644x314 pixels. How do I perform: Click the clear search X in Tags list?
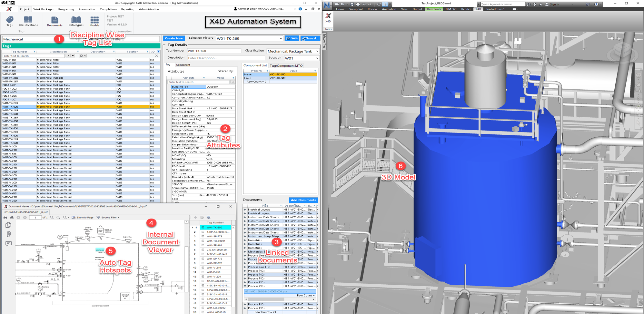pos(157,56)
